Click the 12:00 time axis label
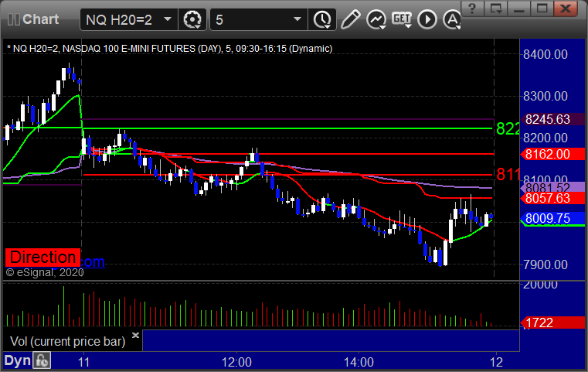This screenshot has height=372, width=588. (x=236, y=362)
